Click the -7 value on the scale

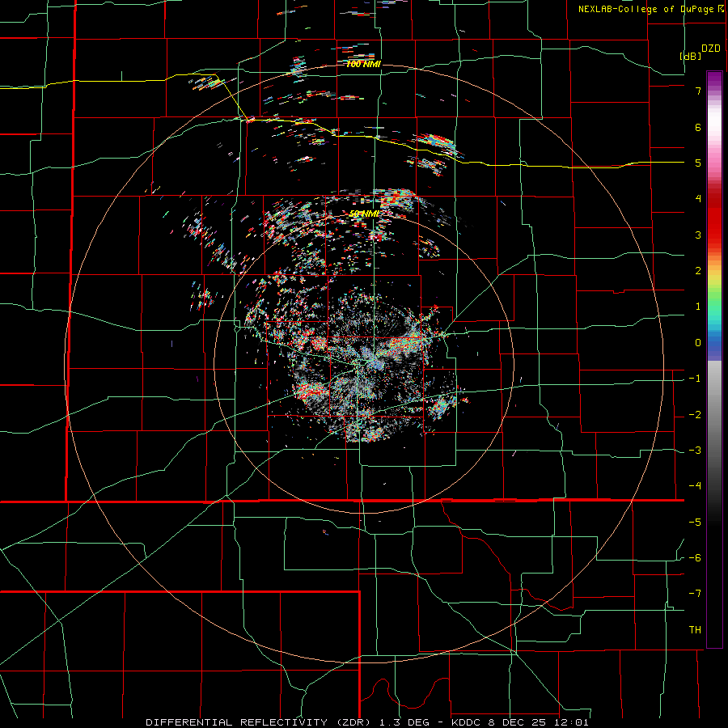(x=695, y=594)
